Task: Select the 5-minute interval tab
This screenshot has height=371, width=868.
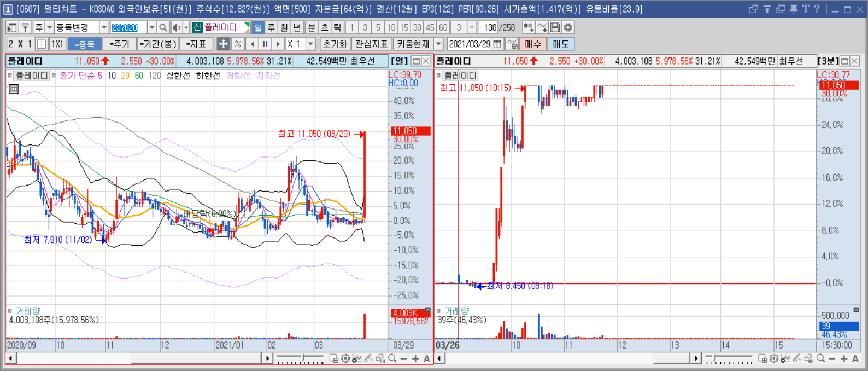Action: point(378,27)
